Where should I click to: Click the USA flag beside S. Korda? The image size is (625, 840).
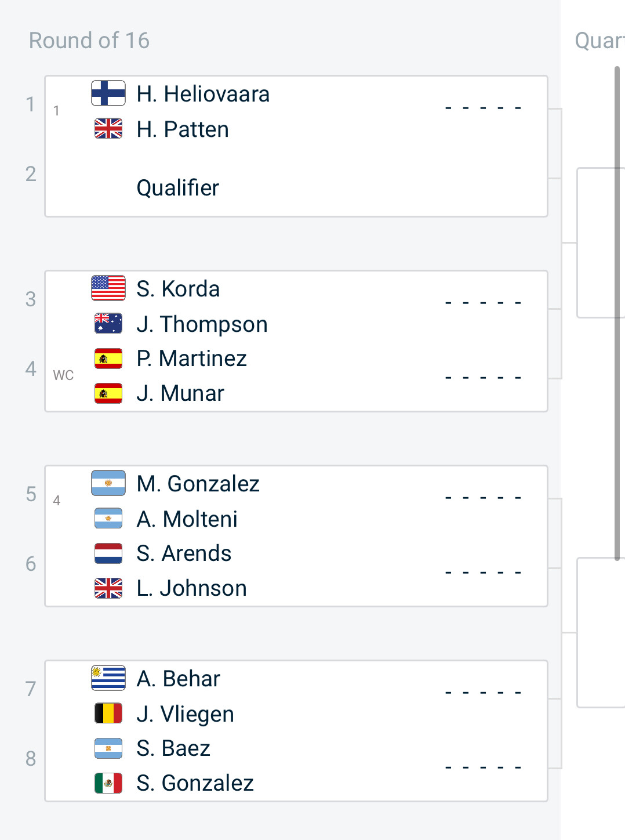click(108, 288)
